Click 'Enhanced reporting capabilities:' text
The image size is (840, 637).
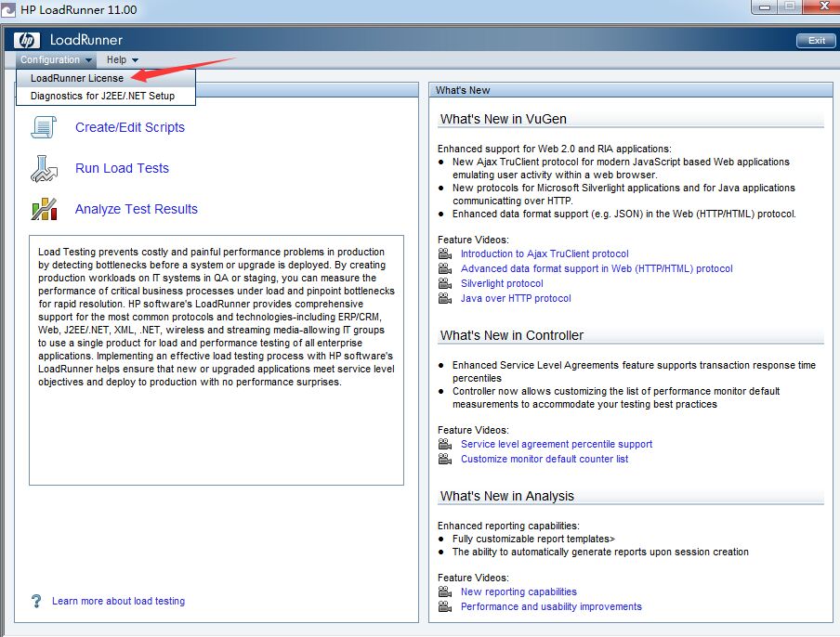[x=508, y=526]
